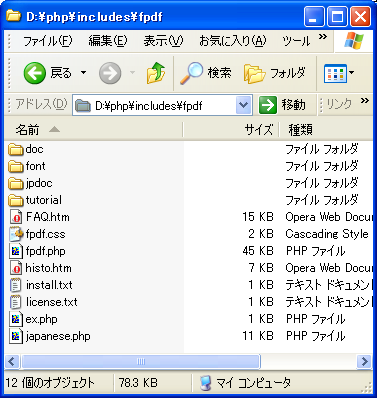377x398 pixels.
Task: Click the 45 KB size cell
Action: pos(258,251)
